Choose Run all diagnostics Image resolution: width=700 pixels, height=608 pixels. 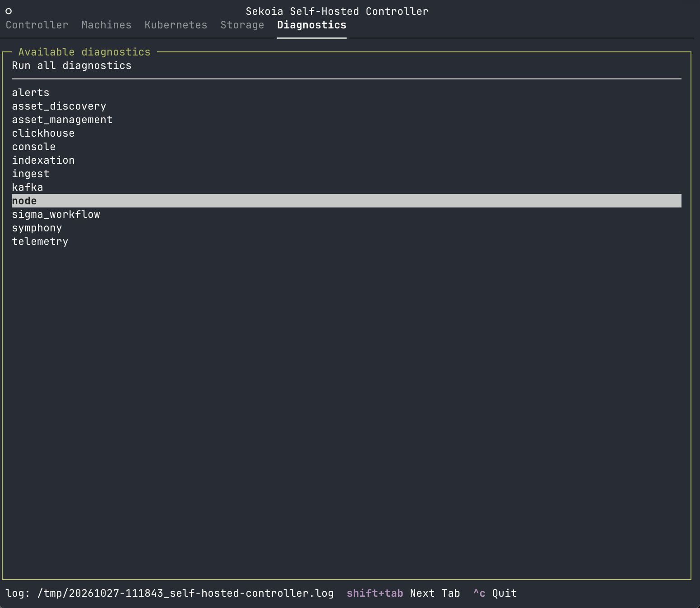pos(347,65)
